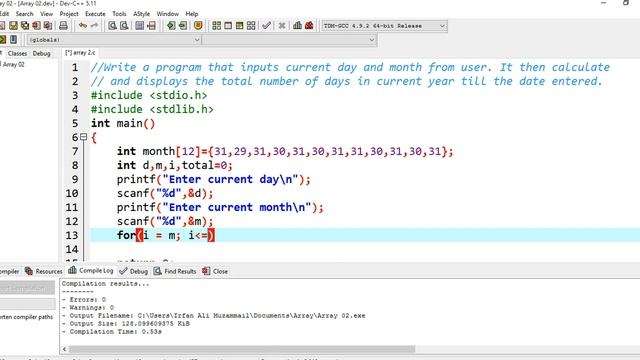Open the (globals) scope dropdown
Viewport: 640px width, 360px height.
[114, 40]
